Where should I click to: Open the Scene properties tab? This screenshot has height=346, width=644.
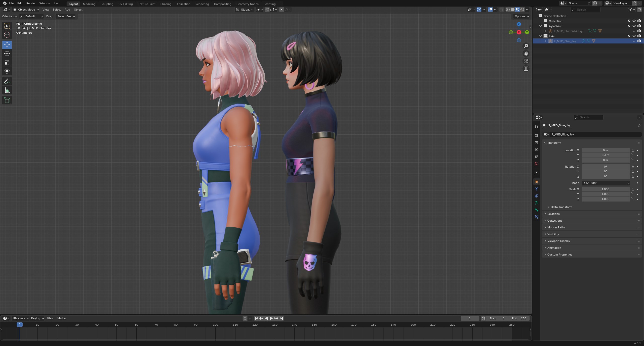(536, 156)
